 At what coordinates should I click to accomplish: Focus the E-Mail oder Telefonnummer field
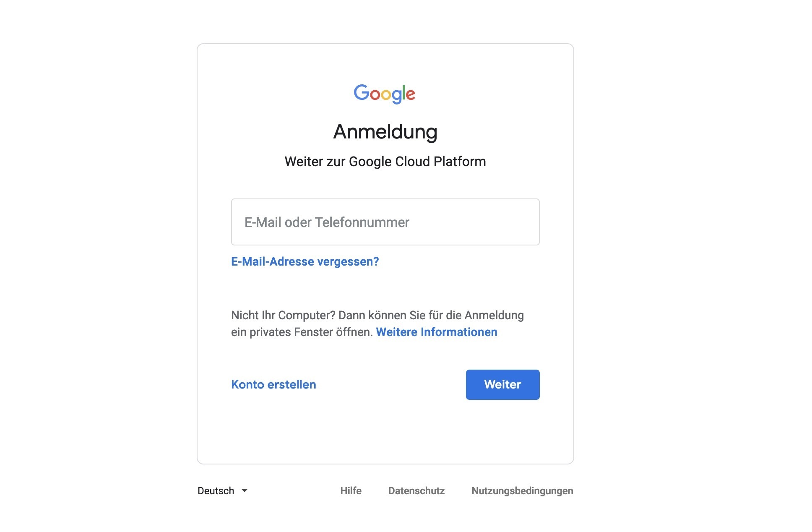point(385,222)
